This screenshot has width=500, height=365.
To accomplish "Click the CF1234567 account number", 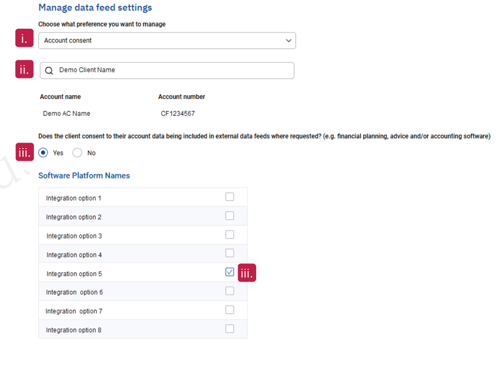I will click(x=178, y=114).
